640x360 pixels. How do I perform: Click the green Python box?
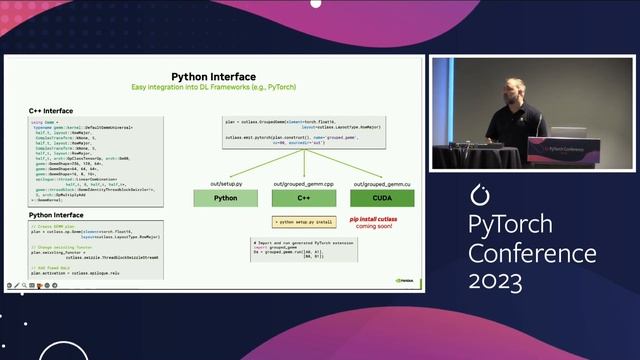point(225,198)
